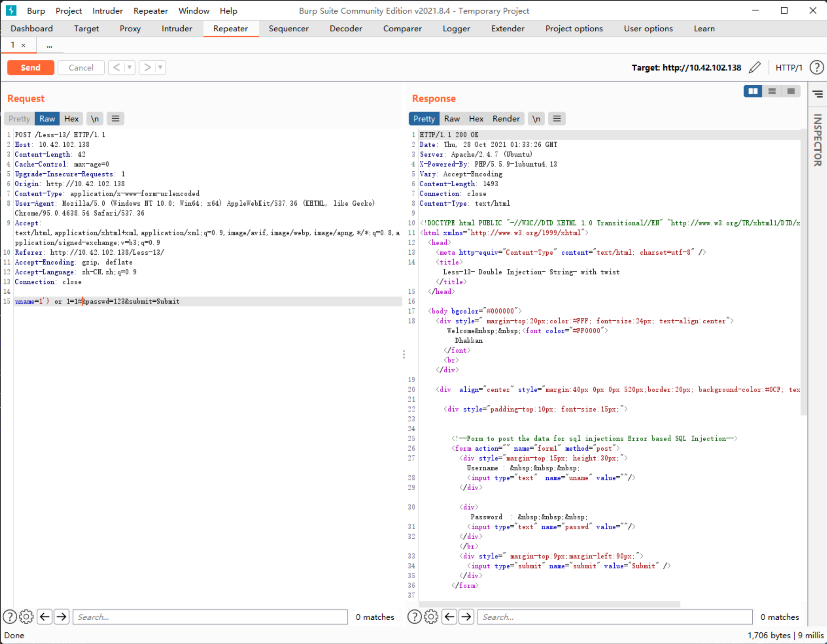Open the Intruder menu in menu bar
827x644 pixels.
[x=107, y=10]
